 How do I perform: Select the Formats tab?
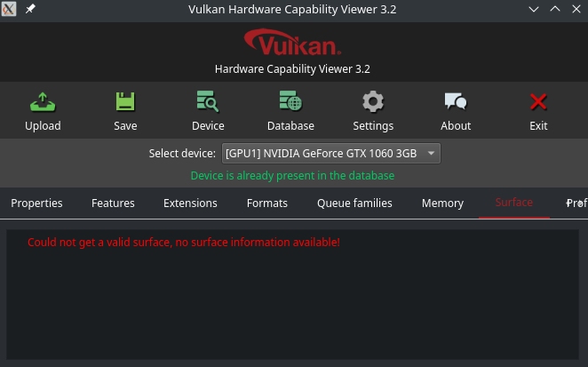click(267, 203)
